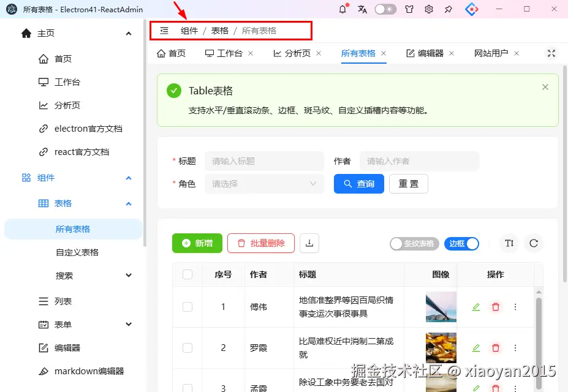The width and height of the screenshot is (568, 392).
Task: Click the 请输入标题 input field
Action: (264, 161)
